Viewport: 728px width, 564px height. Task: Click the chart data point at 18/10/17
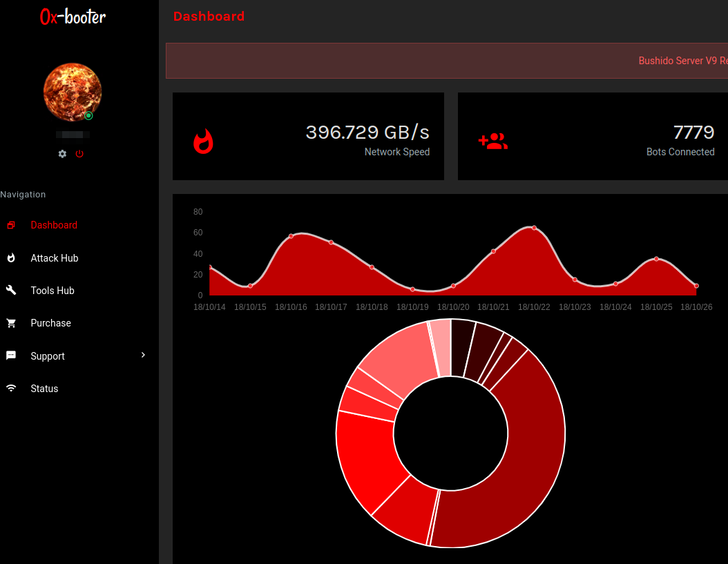click(x=331, y=242)
